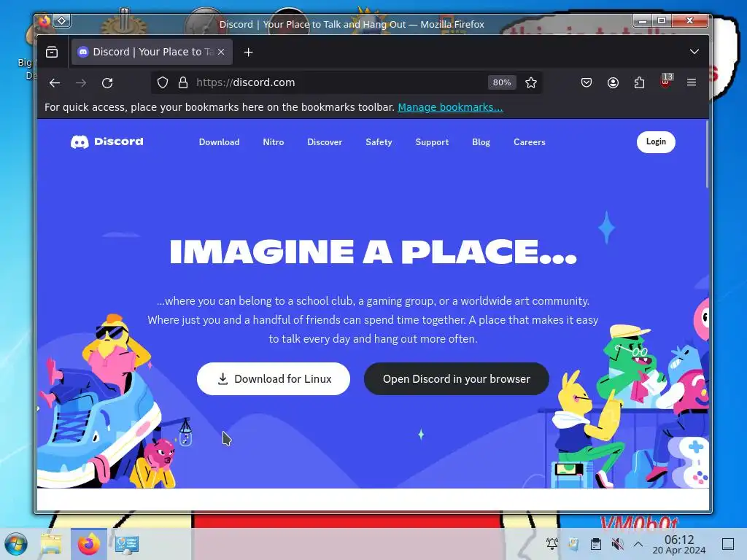Click the tray icon next to the bell
This screenshot has width=747, height=560.
(x=573, y=544)
